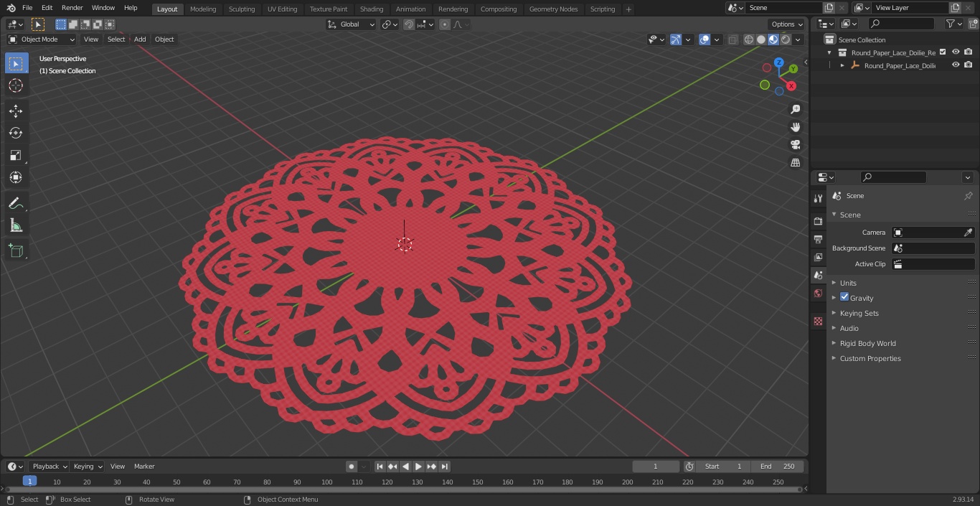Viewport: 980px width, 506px height.
Task: Click the pan view hand icon
Action: [x=795, y=127]
